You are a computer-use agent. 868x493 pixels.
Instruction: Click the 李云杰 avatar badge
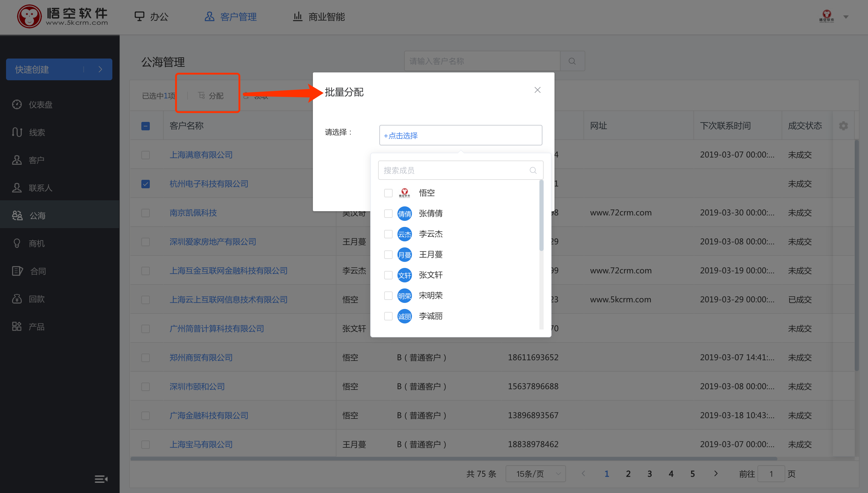point(404,234)
